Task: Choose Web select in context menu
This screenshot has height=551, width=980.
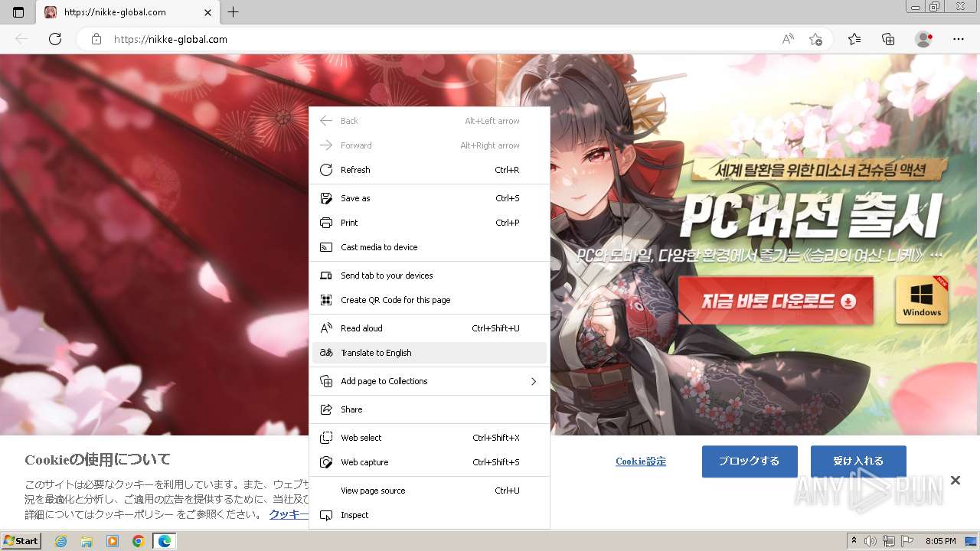Action: [x=430, y=438]
